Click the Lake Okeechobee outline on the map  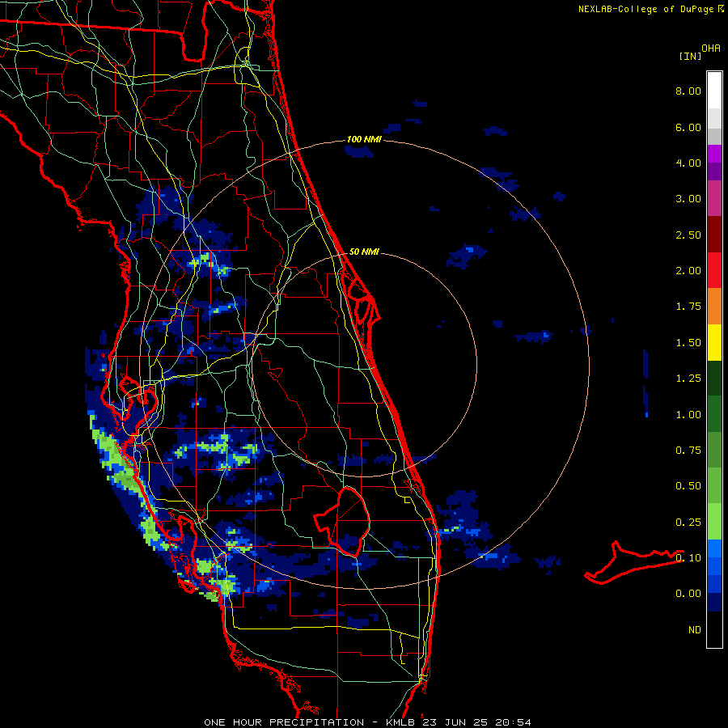(x=343, y=522)
